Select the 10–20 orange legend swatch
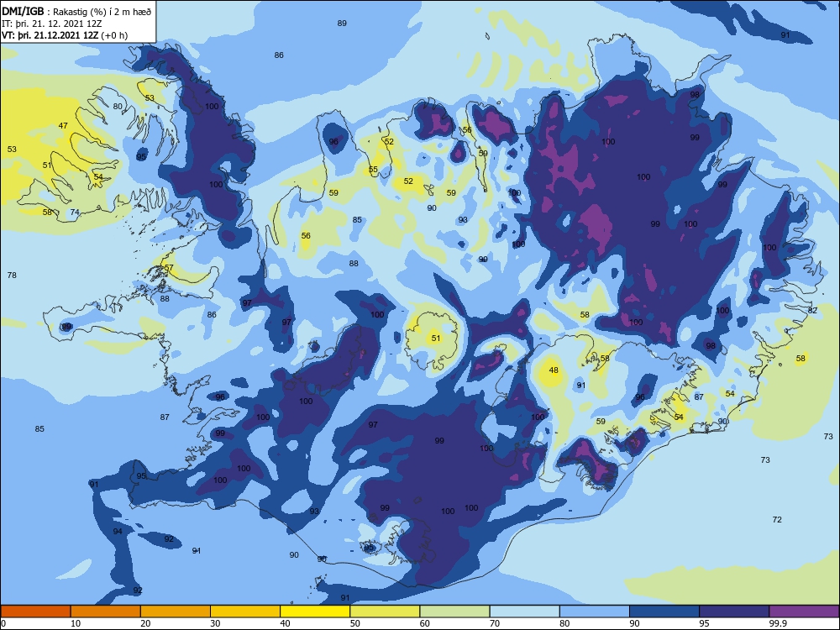840x630 pixels. (106, 612)
